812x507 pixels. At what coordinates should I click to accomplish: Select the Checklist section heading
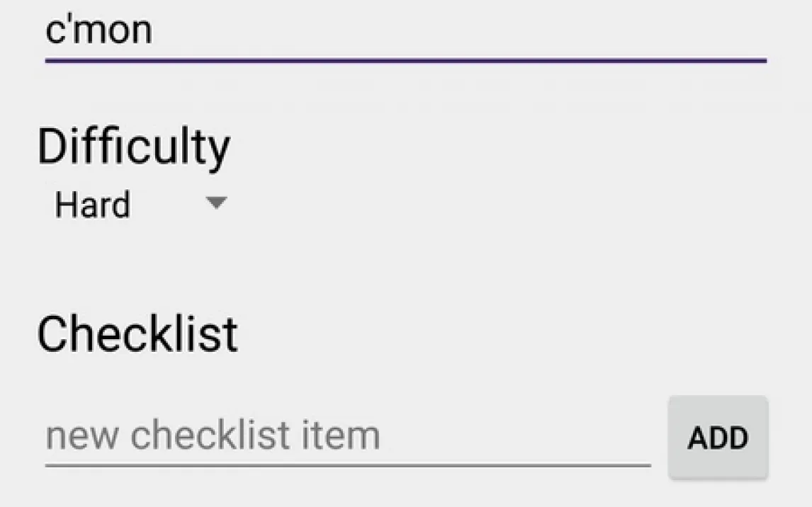point(137,334)
